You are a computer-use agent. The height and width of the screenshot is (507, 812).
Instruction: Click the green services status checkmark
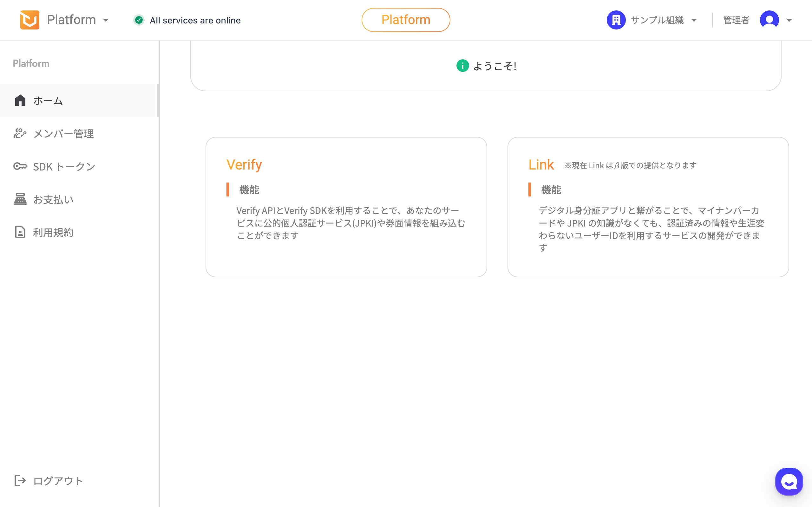click(x=139, y=20)
